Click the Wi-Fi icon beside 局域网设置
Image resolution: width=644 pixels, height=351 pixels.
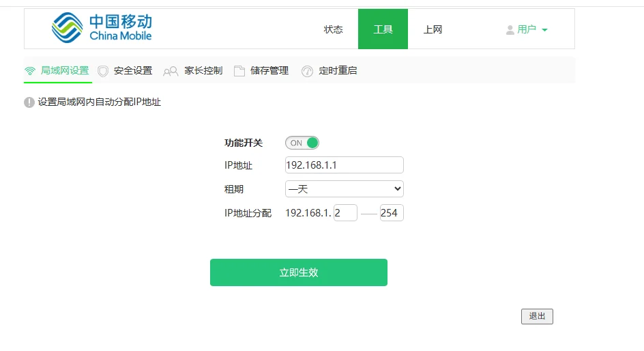[x=30, y=71]
